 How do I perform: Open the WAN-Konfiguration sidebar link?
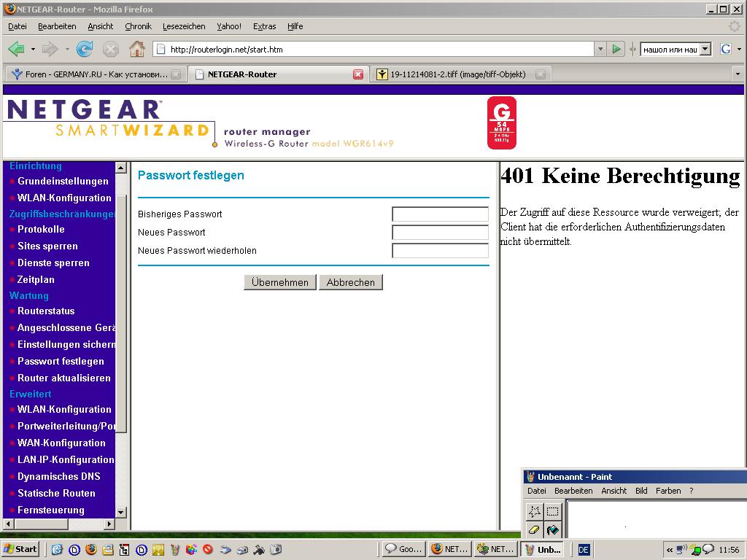point(61,443)
